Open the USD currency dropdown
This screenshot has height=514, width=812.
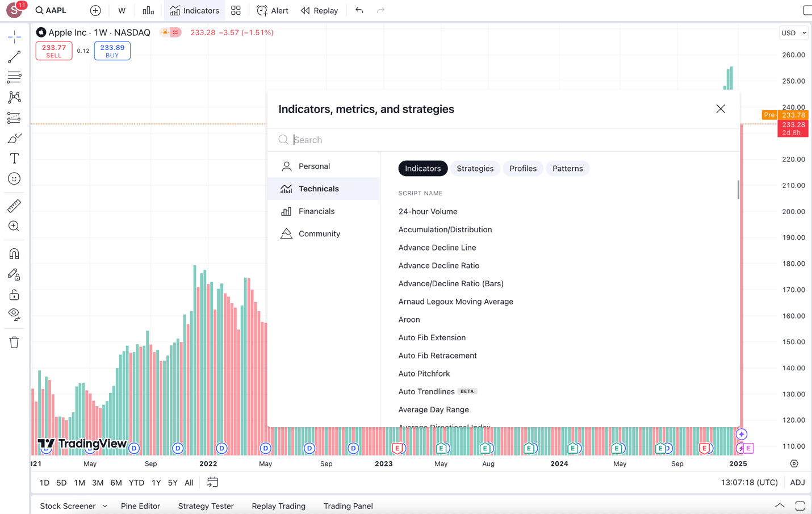[793, 32]
